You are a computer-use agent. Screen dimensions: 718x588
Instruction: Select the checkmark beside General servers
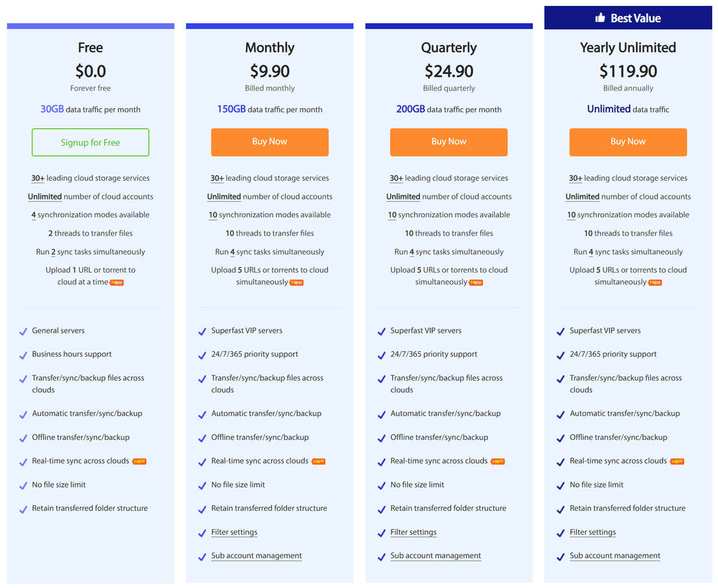[23, 330]
